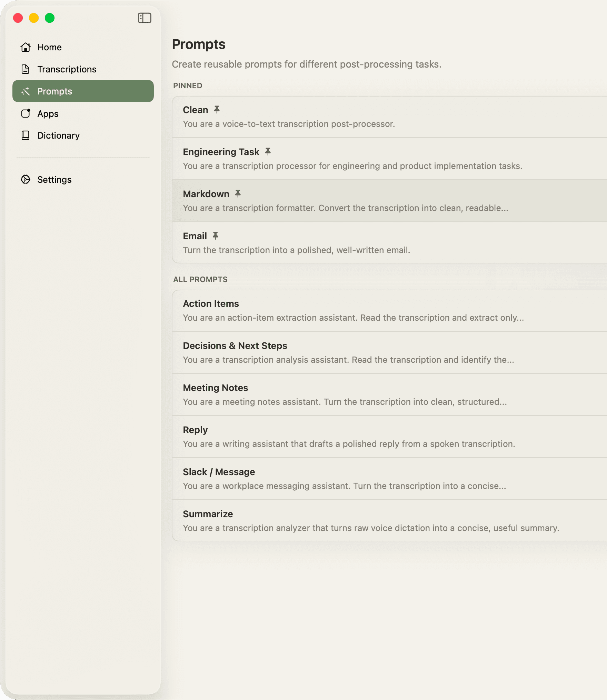
Task: Click the Home house icon
Action: [26, 47]
